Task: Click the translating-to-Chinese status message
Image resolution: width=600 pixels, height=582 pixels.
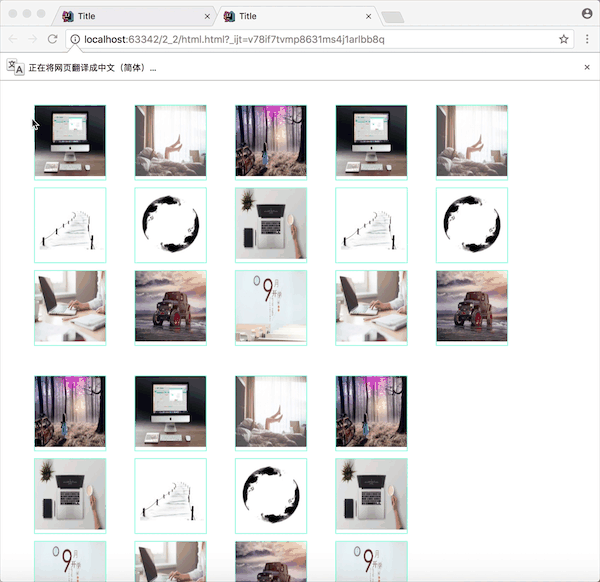Action: 93,68
